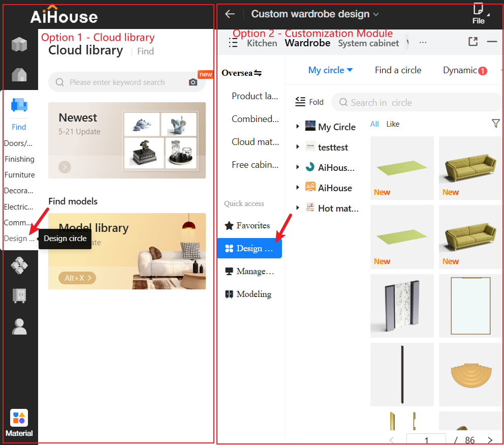Click the filter funnel icon
The height and width of the screenshot is (445, 504).
pos(496,123)
